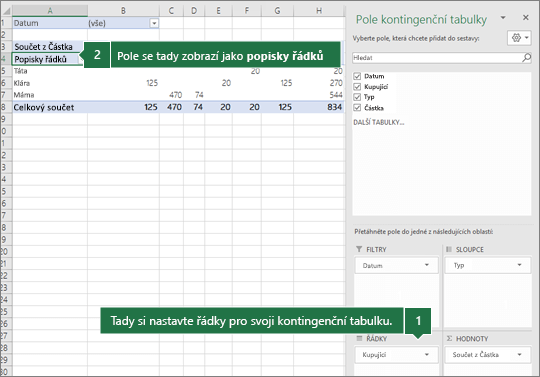Click the SLOUPCE area columns icon

pos(449,249)
